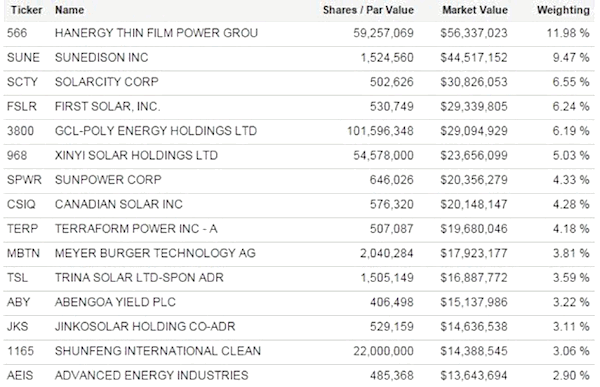
Task: Click the Ticker column header
Action: coord(26,10)
